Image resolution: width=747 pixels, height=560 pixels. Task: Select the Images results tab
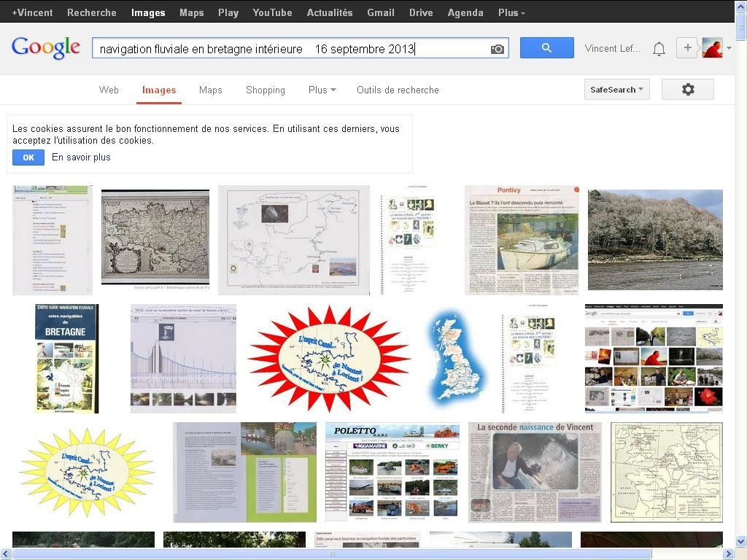(158, 90)
